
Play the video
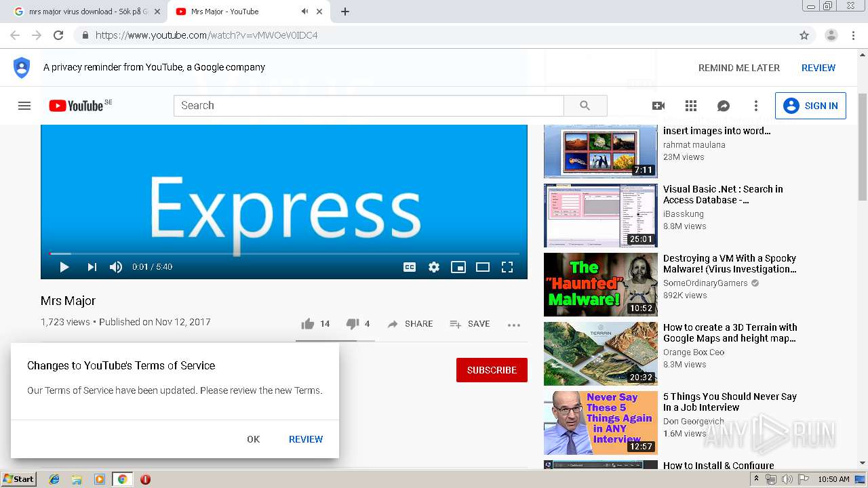click(64, 267)
